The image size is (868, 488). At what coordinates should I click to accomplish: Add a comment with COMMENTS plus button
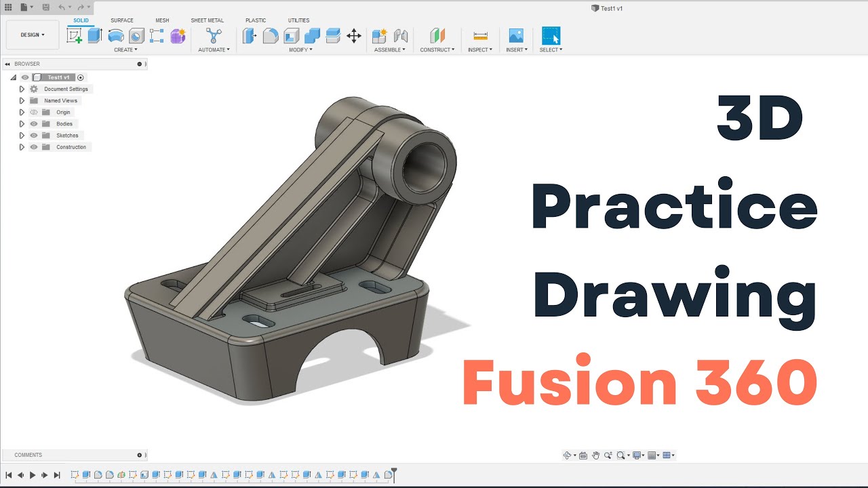(x=140, y=455)
